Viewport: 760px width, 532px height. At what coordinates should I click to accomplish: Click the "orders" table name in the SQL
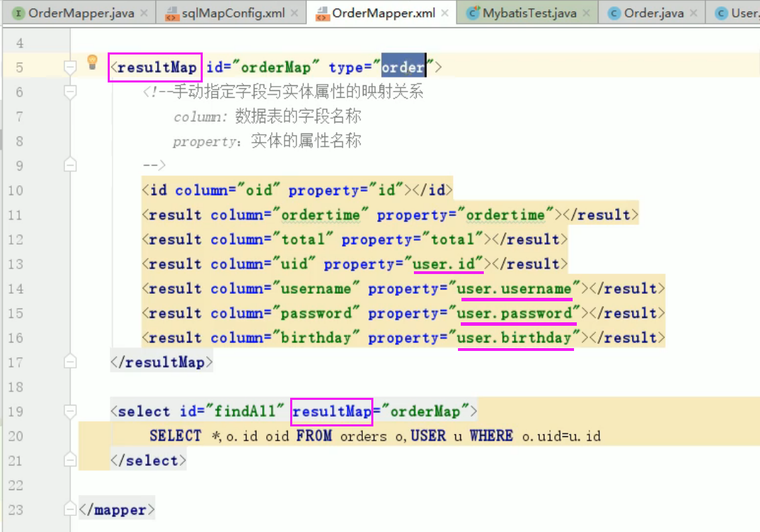[x=364, y=436]
